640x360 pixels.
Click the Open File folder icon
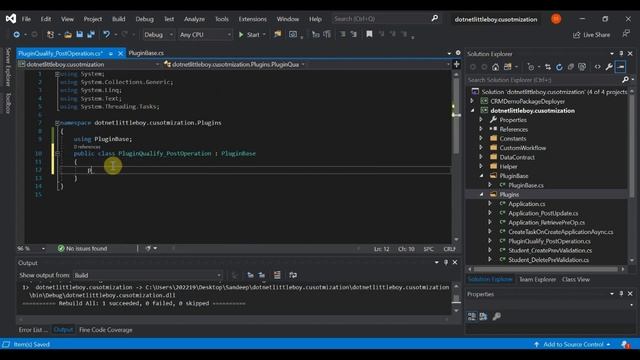click(68, 35)
